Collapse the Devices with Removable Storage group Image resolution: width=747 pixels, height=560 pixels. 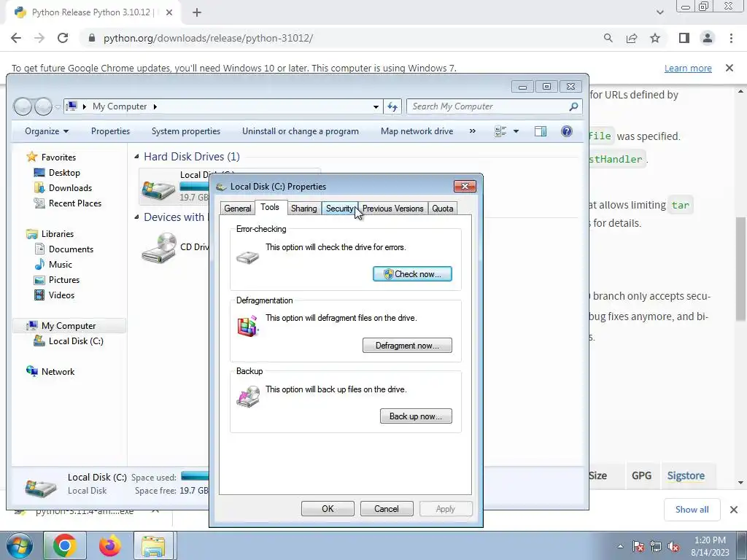coord(136,217)
